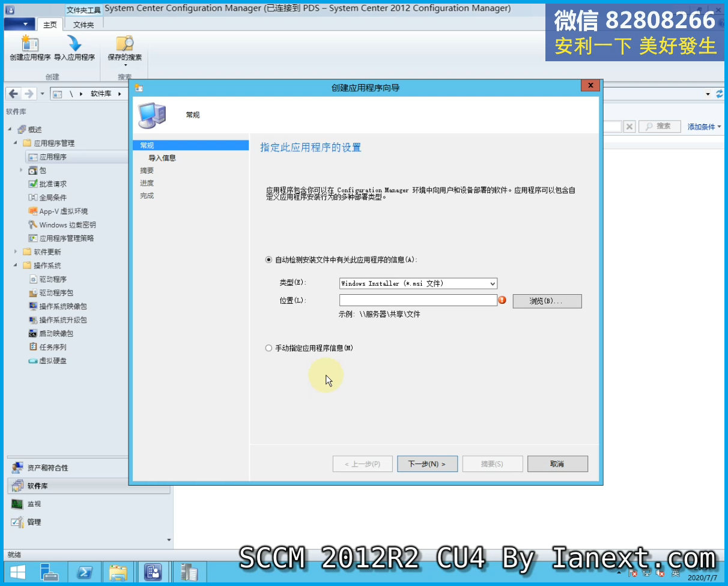
Task: Select 操作系统 folder in tree
Action: 47,265
